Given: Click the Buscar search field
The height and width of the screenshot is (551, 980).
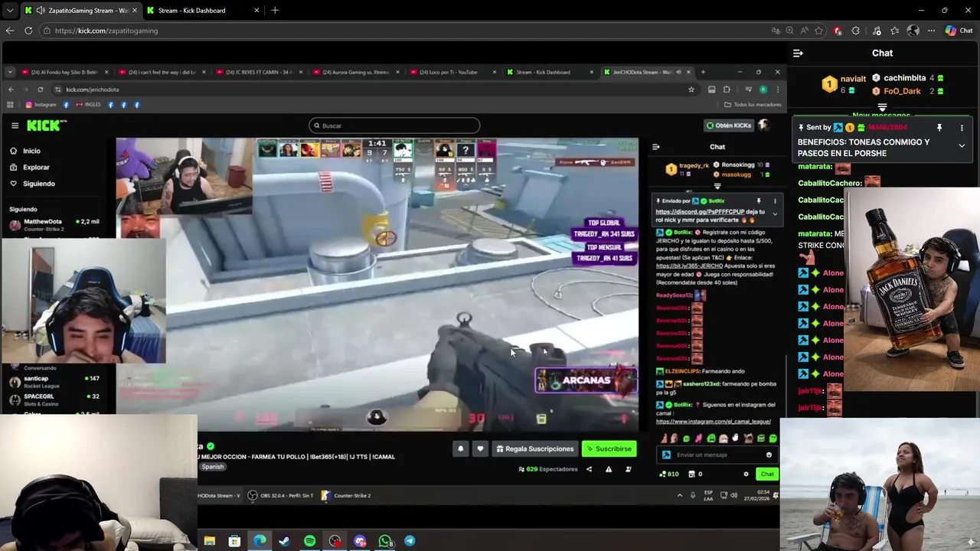Looking at the screenshot, I should [394, 126].
